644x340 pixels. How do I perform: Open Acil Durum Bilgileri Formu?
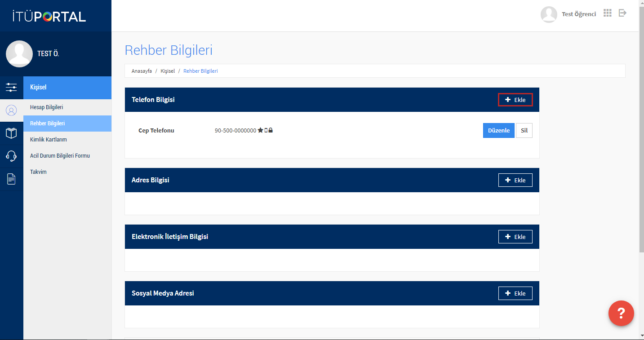coord(60,156)
